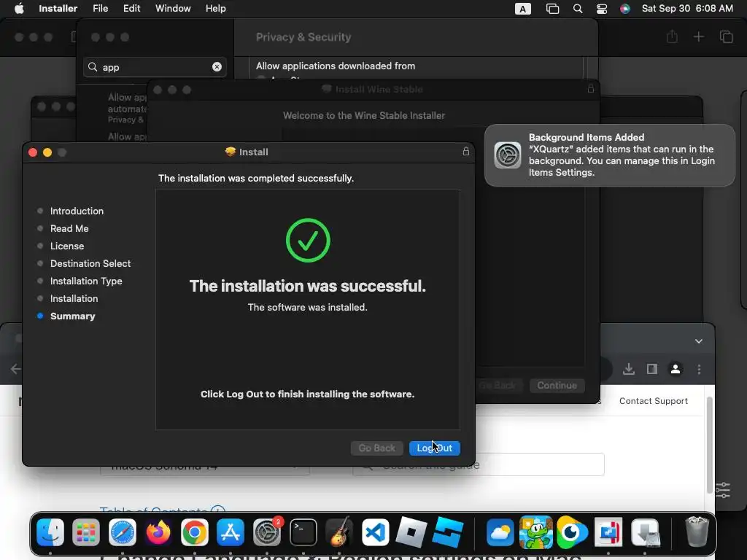Open Stage Manager icon in menu bar

point(552,9)
